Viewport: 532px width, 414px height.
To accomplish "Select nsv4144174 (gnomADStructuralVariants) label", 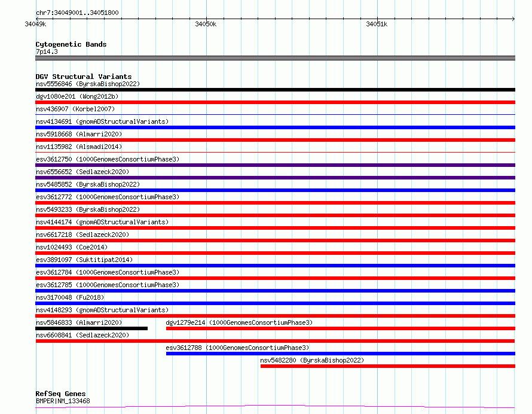I will point(102,222).
